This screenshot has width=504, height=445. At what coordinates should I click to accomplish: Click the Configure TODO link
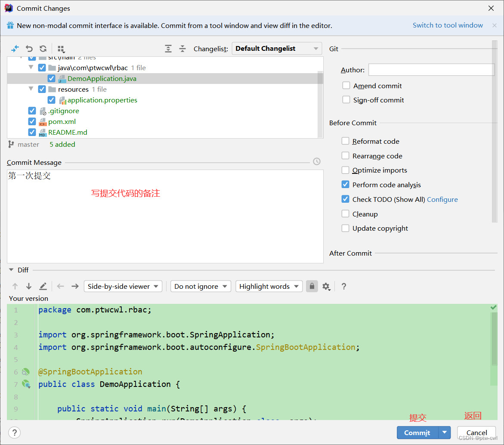click(x=442, y=200)
